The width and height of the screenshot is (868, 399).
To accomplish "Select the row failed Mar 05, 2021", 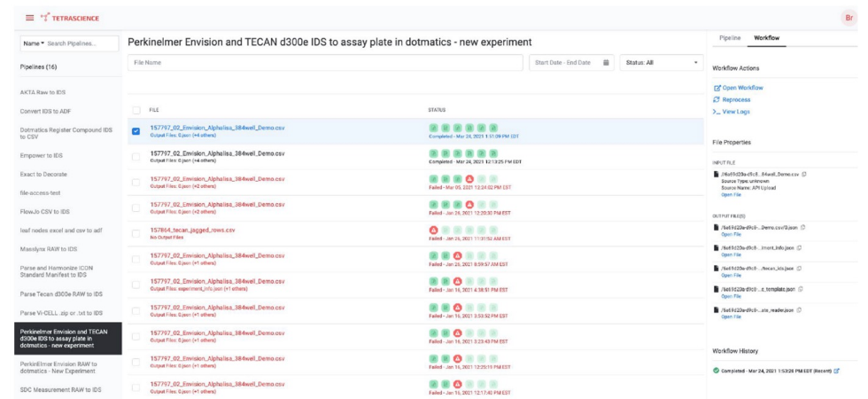I will click(136, 183).
